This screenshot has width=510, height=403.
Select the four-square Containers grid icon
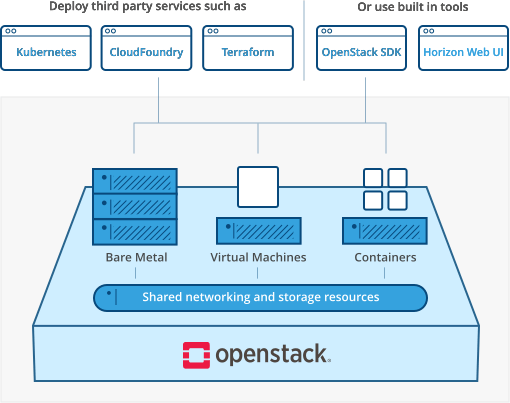coord(385,189)
